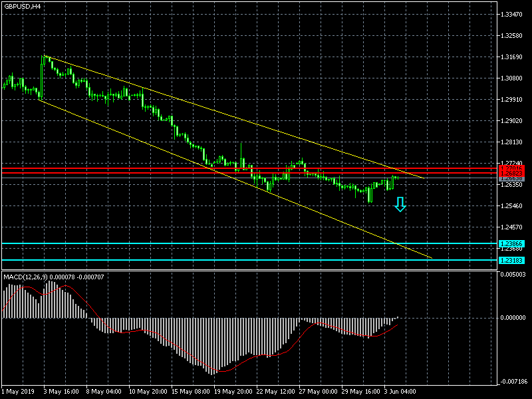Click the 1.25460 value on price axis

point(513,206)
